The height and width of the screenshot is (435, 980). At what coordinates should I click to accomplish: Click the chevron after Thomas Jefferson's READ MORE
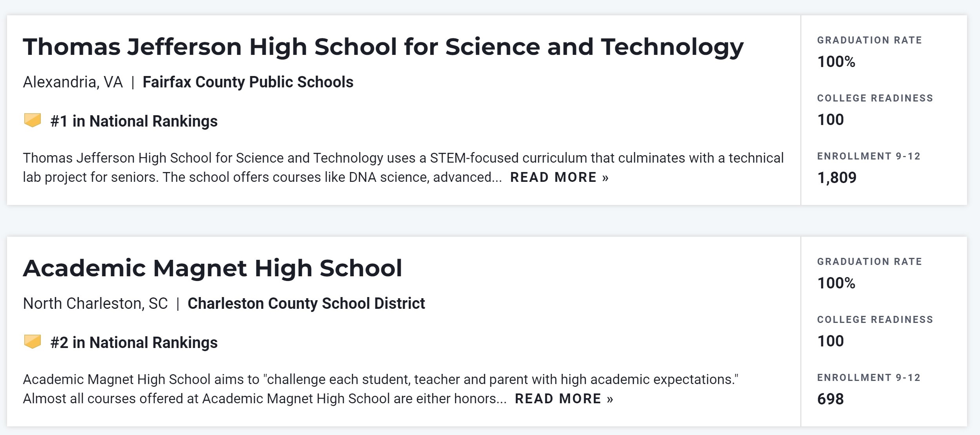pos(606,177)
